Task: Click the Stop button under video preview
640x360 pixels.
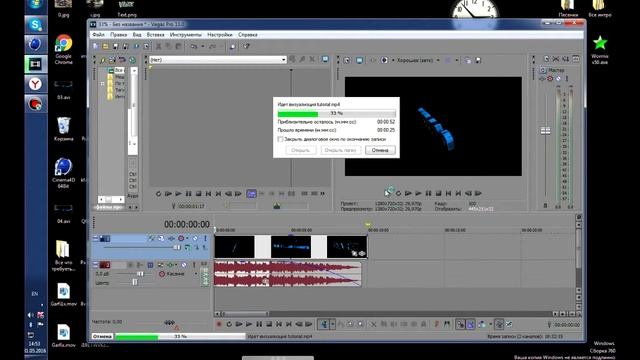Action: pyautogui.click(x=438, y=193)
